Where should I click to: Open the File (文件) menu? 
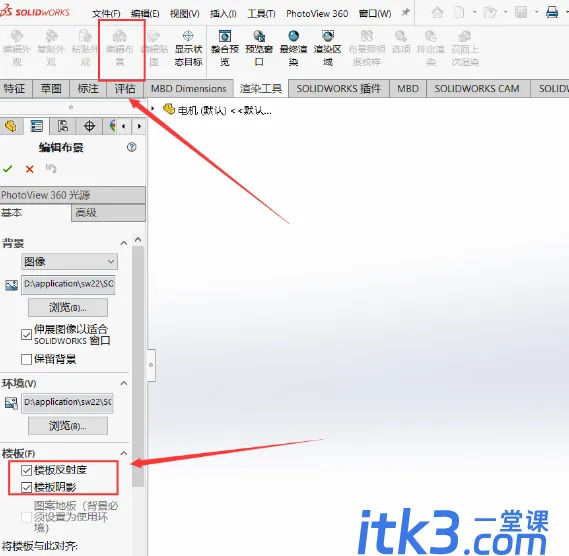click(x=106, y=14)
